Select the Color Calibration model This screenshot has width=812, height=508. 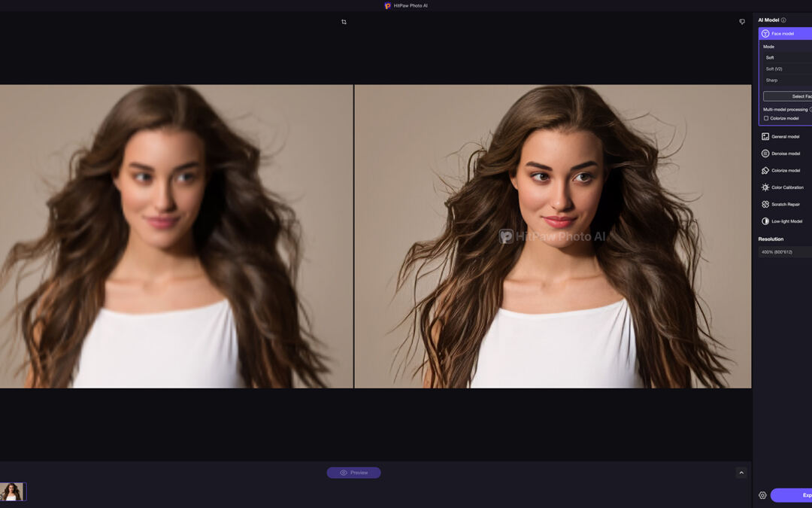coord(786,187)
